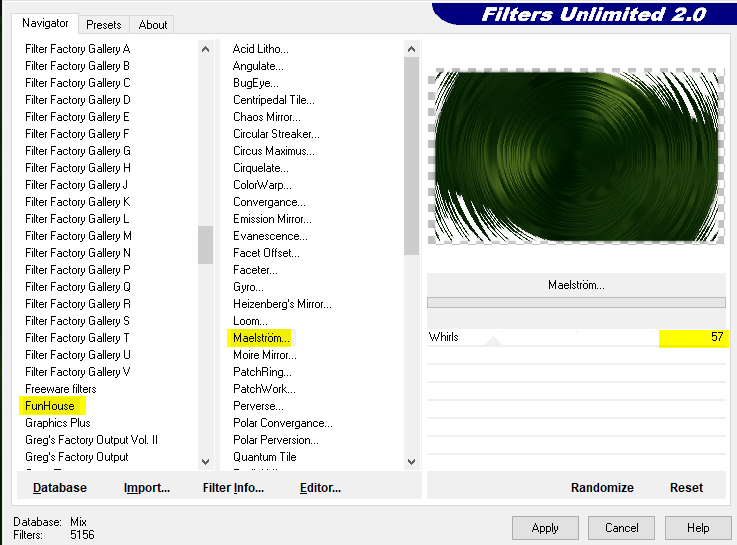Choose the Convergance... filter

(x=269, y=202)
